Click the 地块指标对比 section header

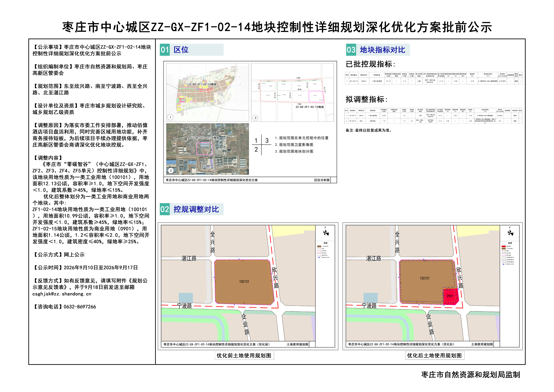(x=382, y=50)
